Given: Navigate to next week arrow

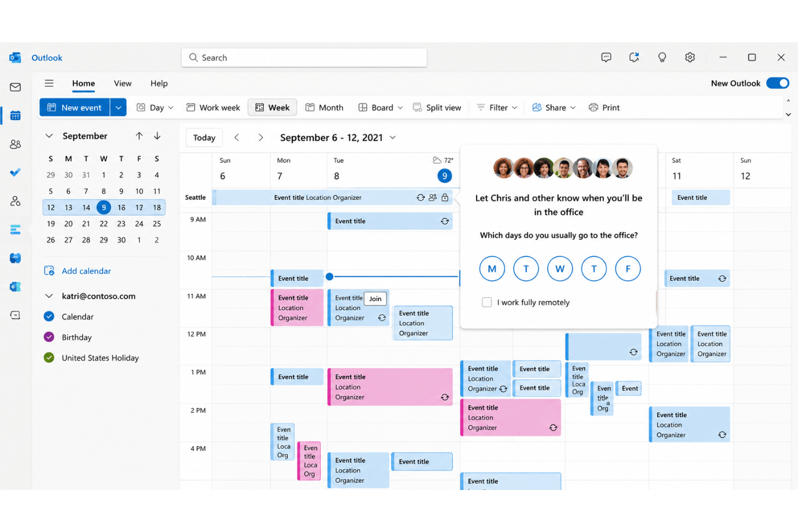Looking at the screenshot, I should (x=260, y=137).
